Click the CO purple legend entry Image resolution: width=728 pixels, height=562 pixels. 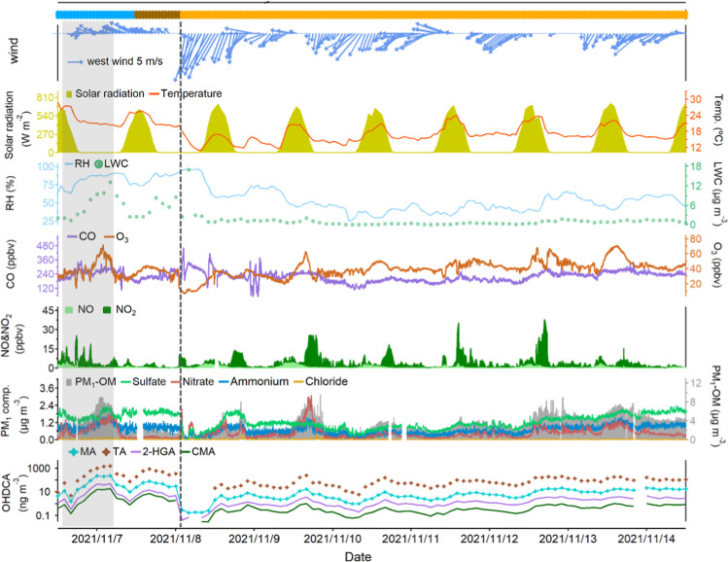[x=82, y=236]
